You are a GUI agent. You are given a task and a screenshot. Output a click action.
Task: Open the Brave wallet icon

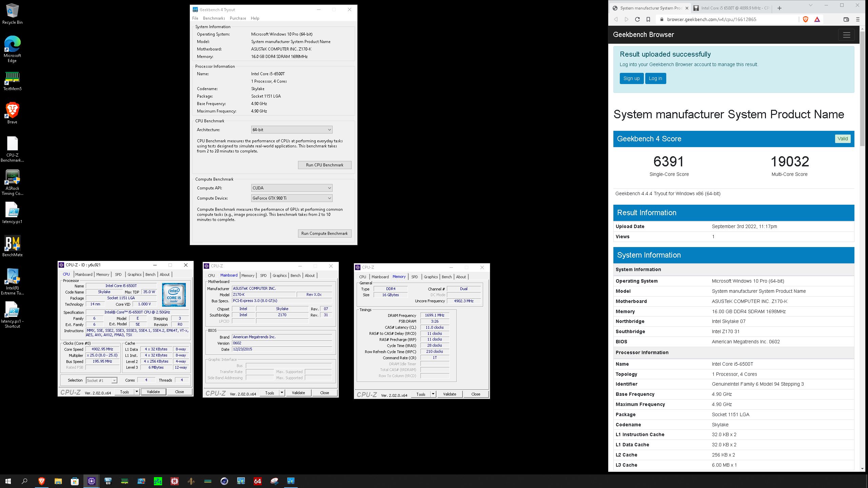pos(846,19)
